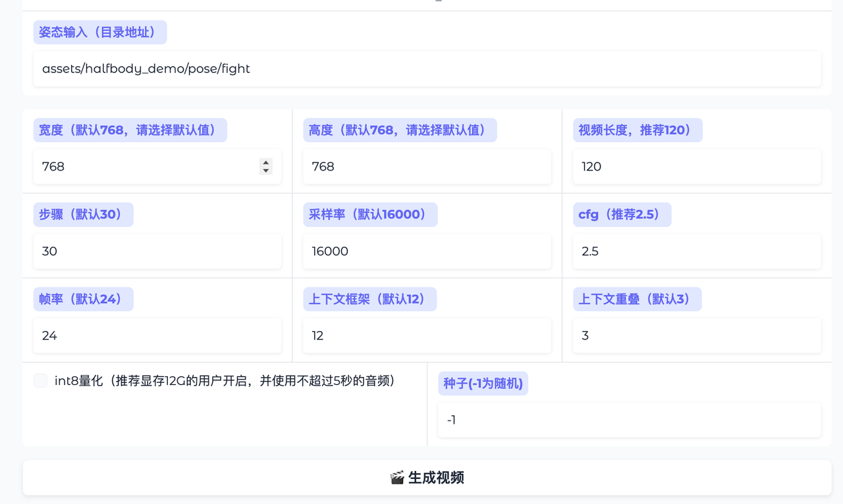The height and width of the screenshot is (504, 843).
Task: Click the 上下文重叠（默认3）label
Action: point(637,299)
